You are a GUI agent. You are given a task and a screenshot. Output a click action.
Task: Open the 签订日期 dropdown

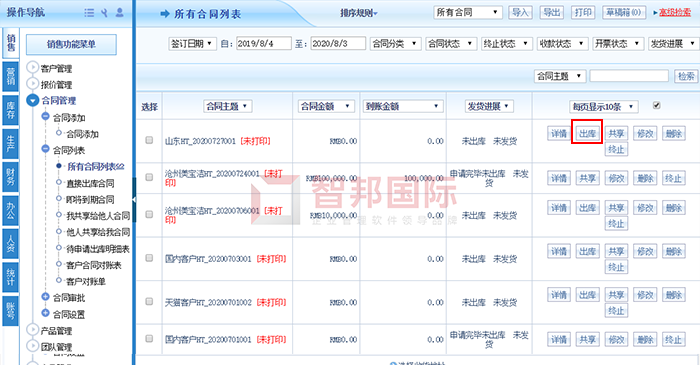(192, 43)
